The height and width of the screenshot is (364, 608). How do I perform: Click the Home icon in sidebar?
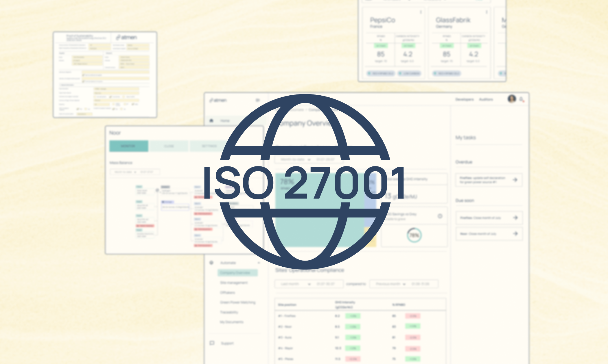click(211, 120)
